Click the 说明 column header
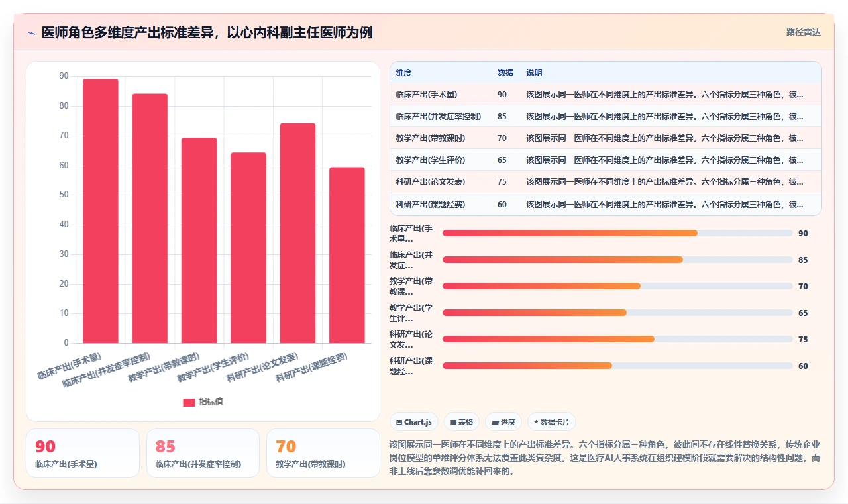 pos(534,73)
